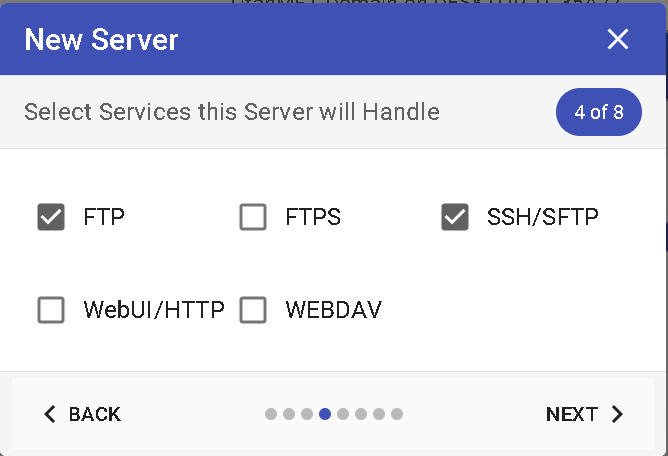Select the third step indicator dot
668x456 pixels.
(307, 414)
